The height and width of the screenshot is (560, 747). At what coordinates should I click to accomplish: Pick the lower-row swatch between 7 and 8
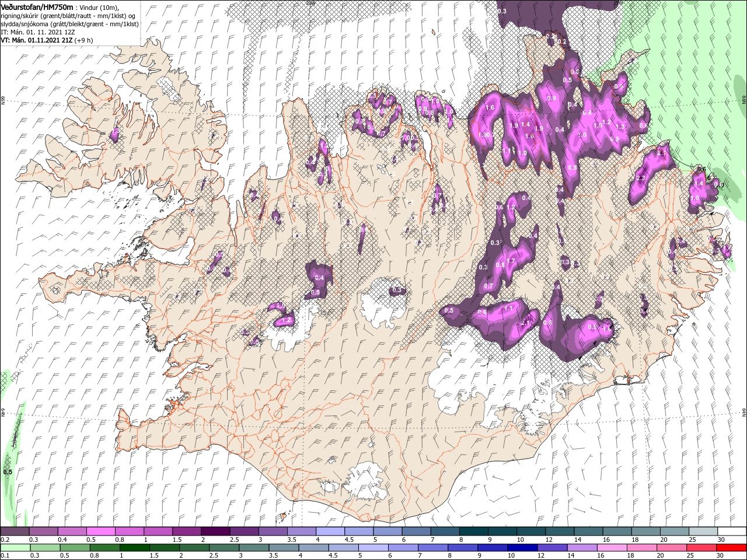click(433, 548)
